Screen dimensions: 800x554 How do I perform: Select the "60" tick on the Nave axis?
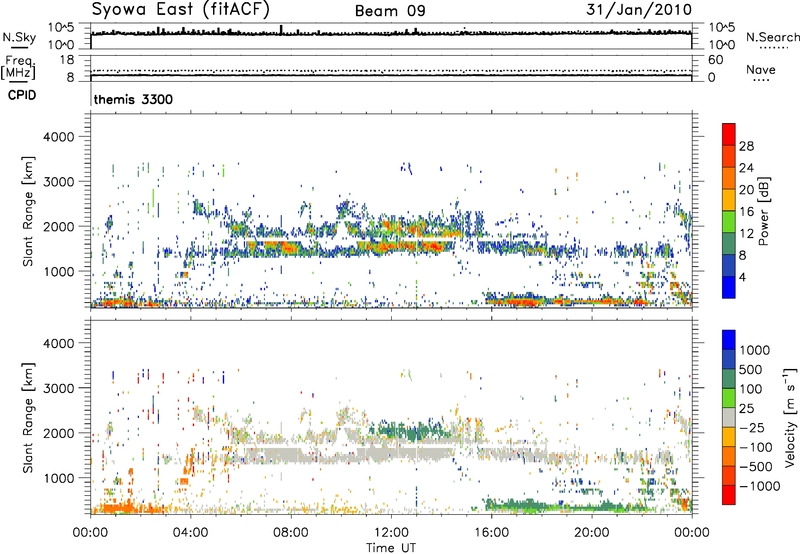(x=715, y=60)
